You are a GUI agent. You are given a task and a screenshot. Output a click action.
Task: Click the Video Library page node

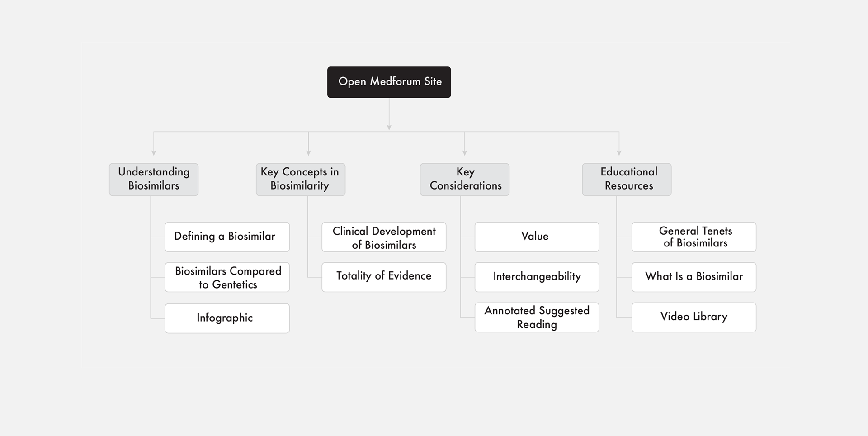pyautogui.click(x=694, y=318)
